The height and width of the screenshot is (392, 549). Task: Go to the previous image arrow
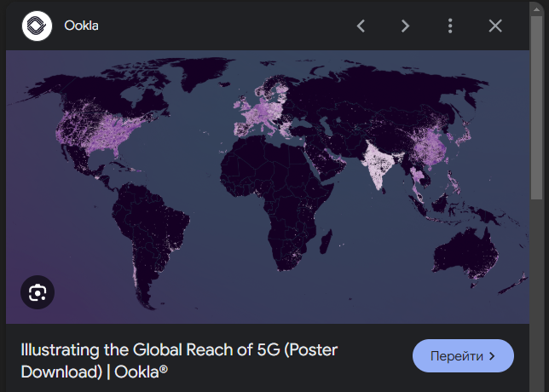361,26
